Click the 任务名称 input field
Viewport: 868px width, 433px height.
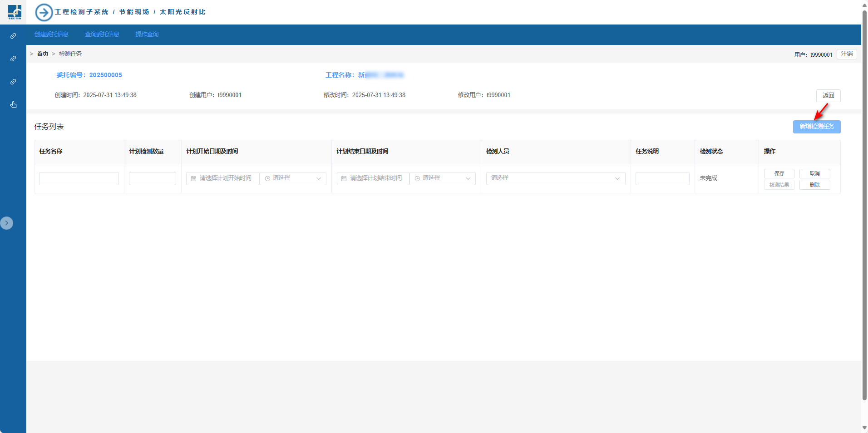point(79,178)
